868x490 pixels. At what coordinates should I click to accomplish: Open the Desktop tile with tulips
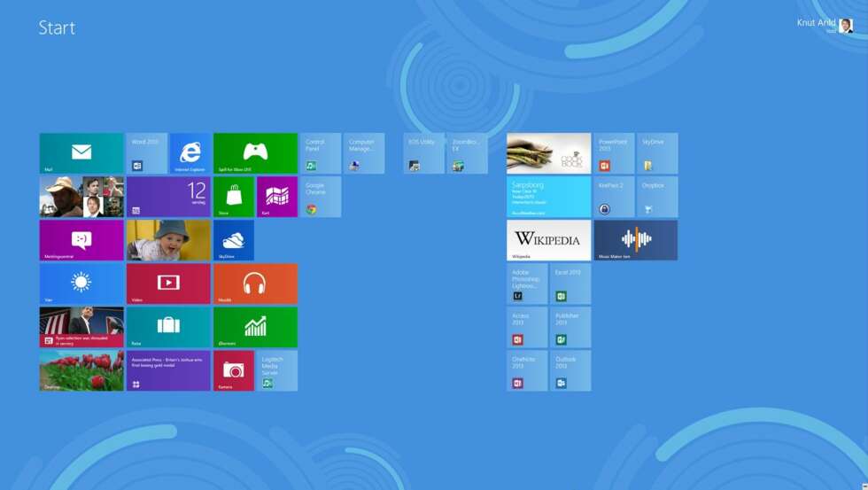tap(81, 370)
